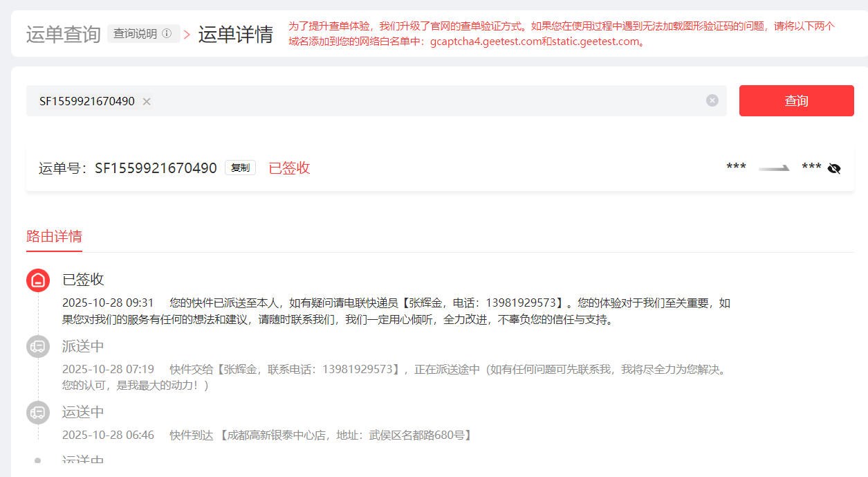Screen dimensions: 868x477
Task: Click the truck icon beside the 06:46 运送中 entry
Action: 38,413
